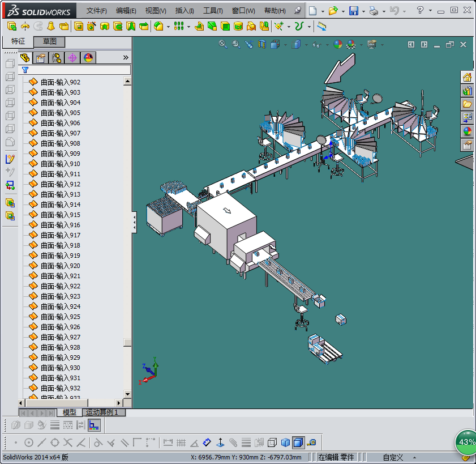Expand hidden FeatureManager tabs chevron

coord(126,58)
